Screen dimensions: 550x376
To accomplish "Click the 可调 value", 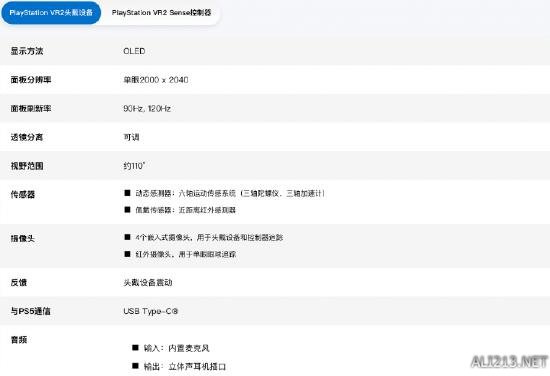I will [132, 137].
